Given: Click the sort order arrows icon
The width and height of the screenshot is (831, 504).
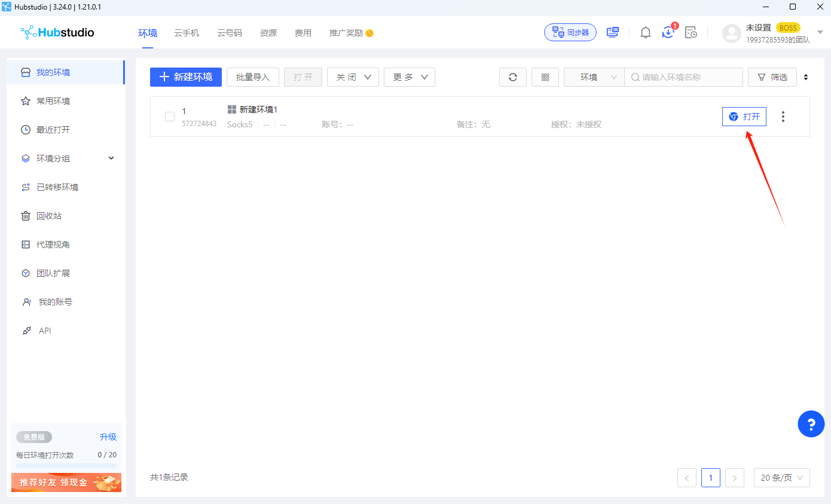Looking at the screenshot, I should click(x=806, y=77).
